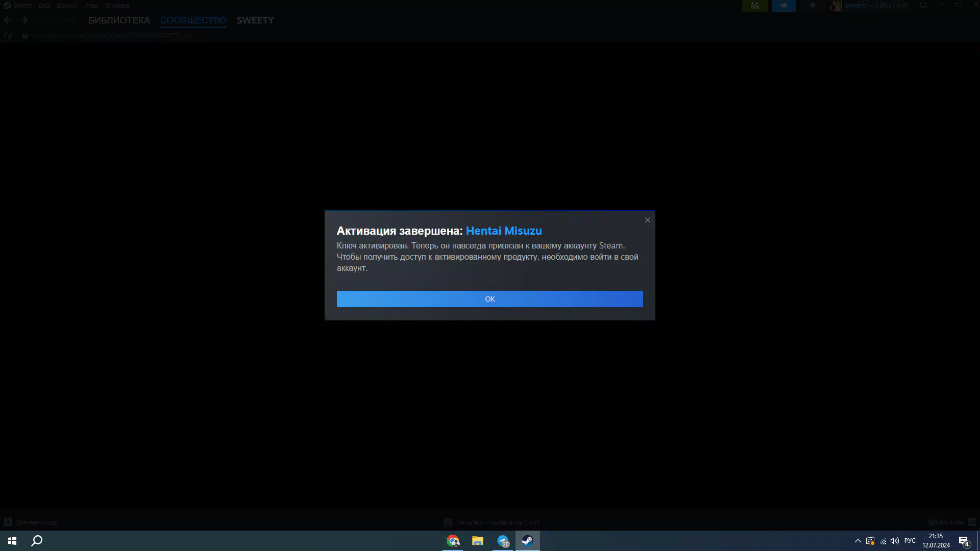
Task: Open the volume control in the tray
Action: click(895, 541)
